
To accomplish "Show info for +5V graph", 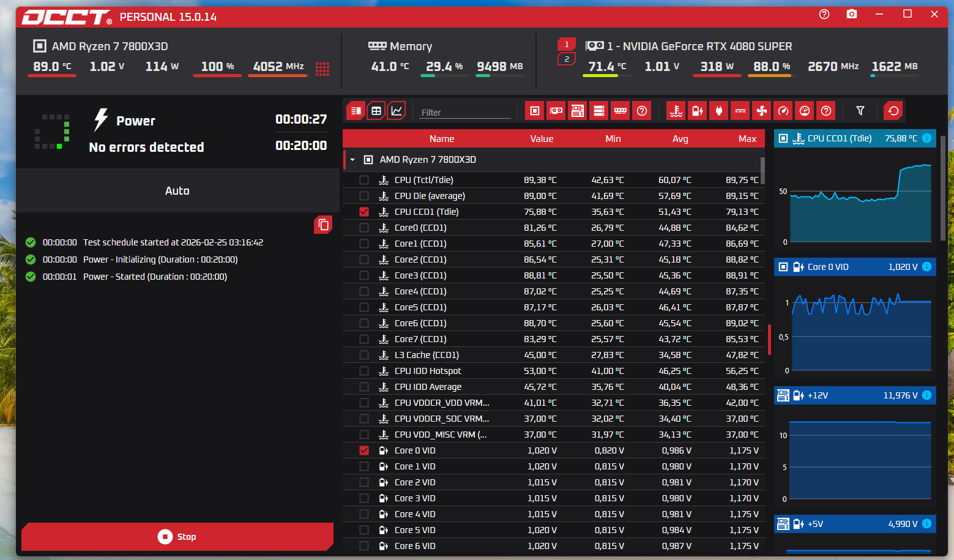I will 926,524.
